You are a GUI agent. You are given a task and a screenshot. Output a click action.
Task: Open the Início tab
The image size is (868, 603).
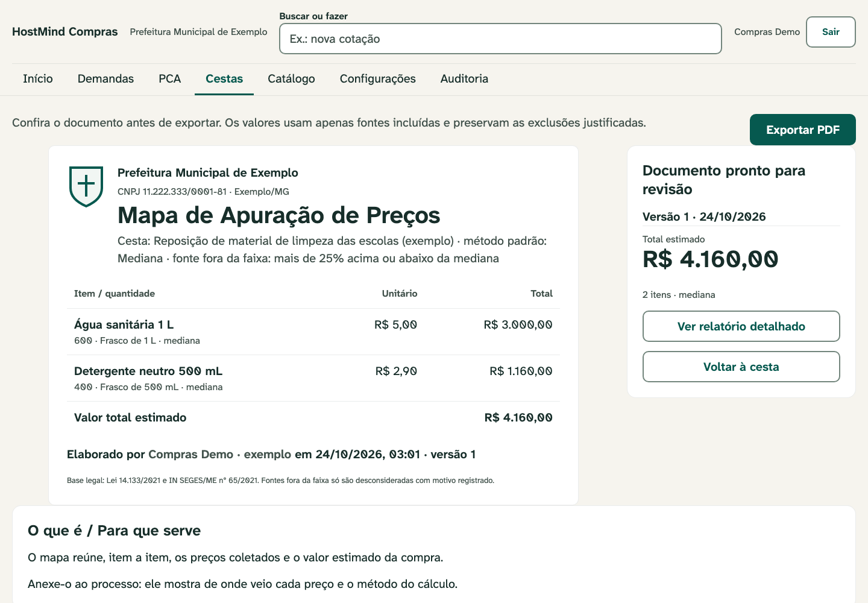pyautogui.click(x=38, y=79)
